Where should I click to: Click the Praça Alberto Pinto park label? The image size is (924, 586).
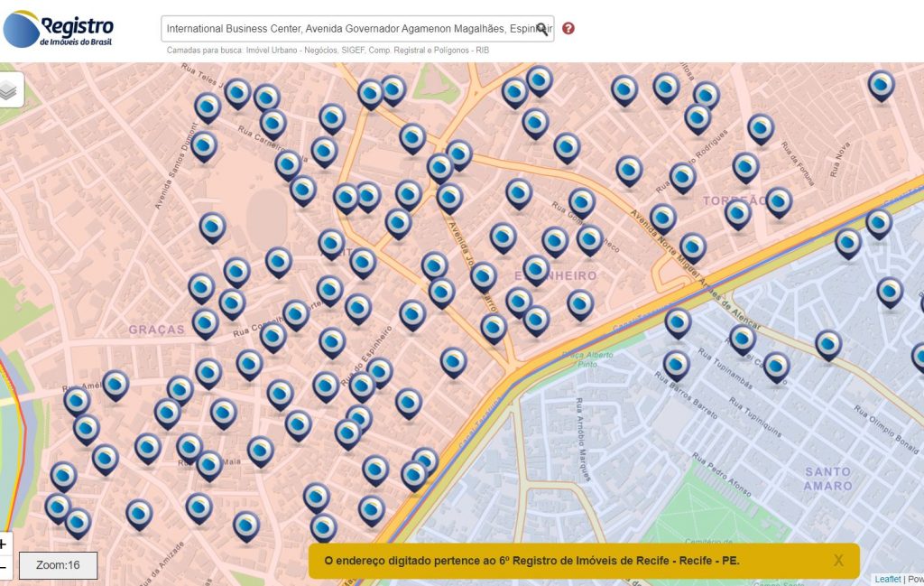click(587, 359)
